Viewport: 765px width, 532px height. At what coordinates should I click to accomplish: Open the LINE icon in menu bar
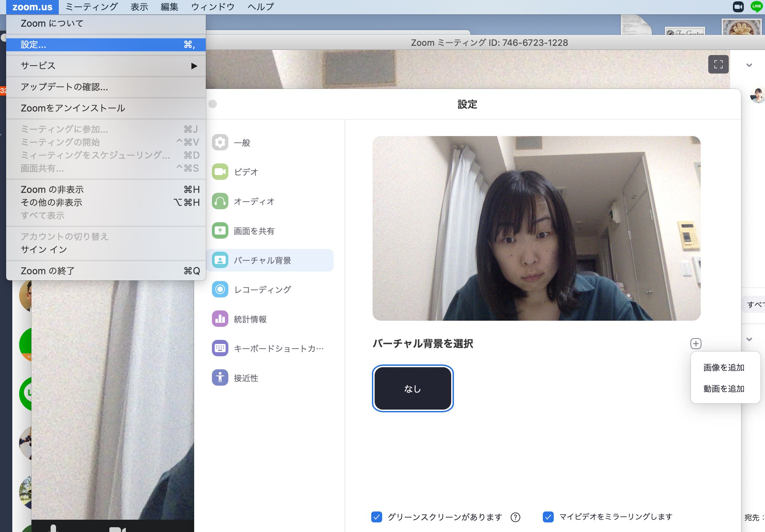[757, 6]
